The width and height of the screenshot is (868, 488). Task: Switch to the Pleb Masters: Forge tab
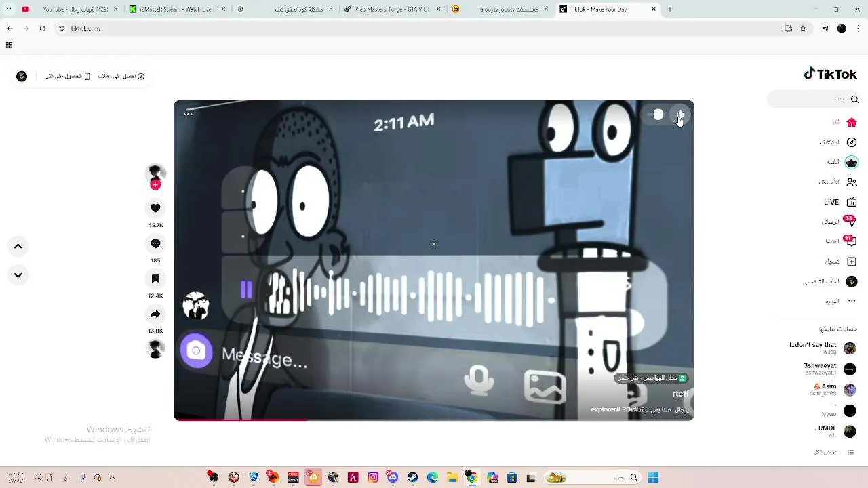[392, 9]
